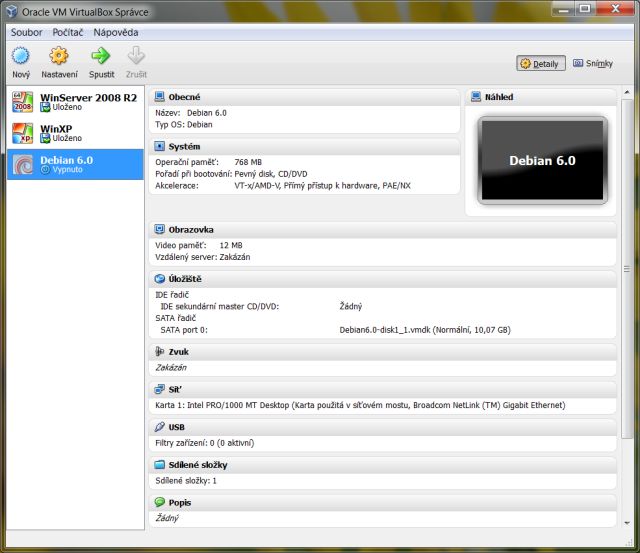Click the 12 MB video memory value

coord(231,245)
